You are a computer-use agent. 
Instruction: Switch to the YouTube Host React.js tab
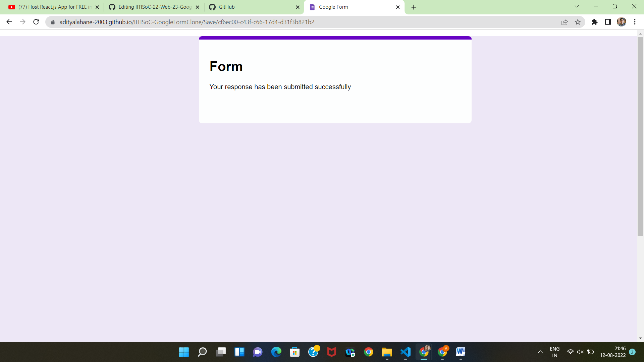point(54,7)
